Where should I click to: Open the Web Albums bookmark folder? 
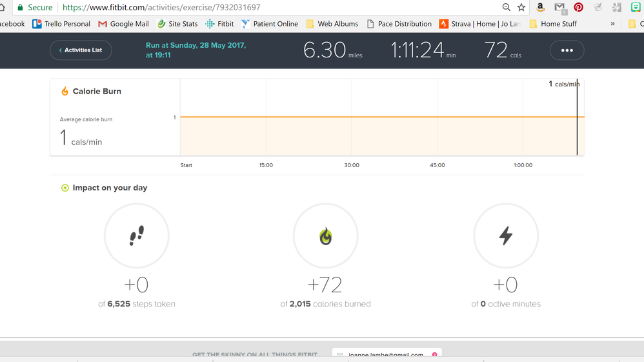click(x=332, y=24)
